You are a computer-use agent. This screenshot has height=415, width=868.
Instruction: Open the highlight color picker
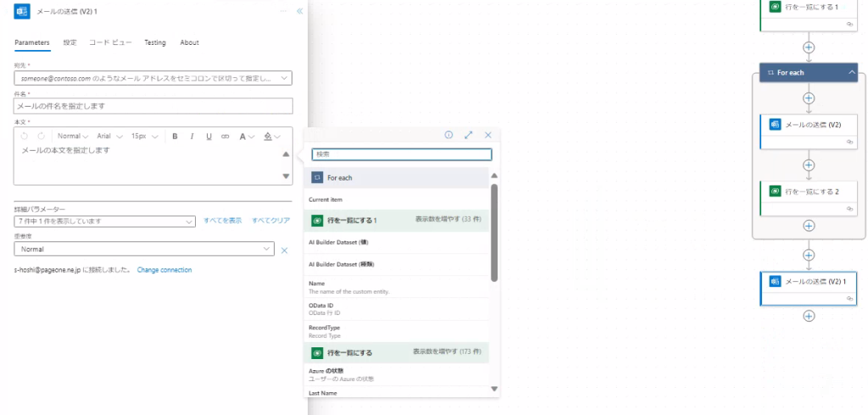tap(270, 136)
